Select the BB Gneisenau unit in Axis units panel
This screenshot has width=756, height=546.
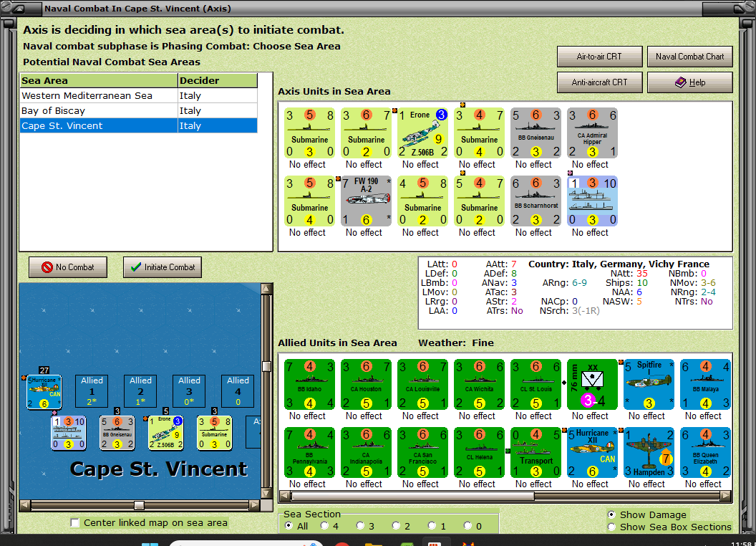click(x=535, y=133)
